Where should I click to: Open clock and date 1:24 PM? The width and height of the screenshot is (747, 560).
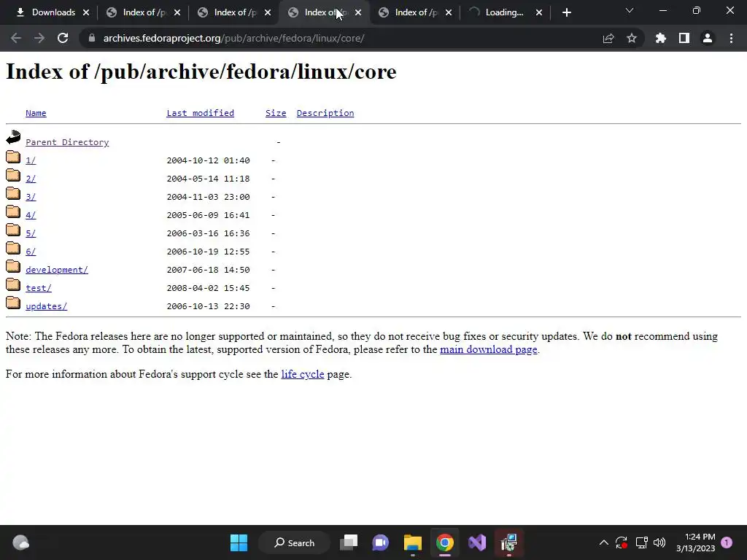(x=695, y=542)
